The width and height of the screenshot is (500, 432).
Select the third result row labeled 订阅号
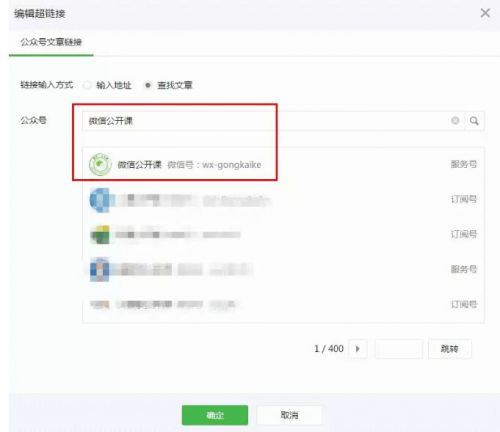pos(283,235)
